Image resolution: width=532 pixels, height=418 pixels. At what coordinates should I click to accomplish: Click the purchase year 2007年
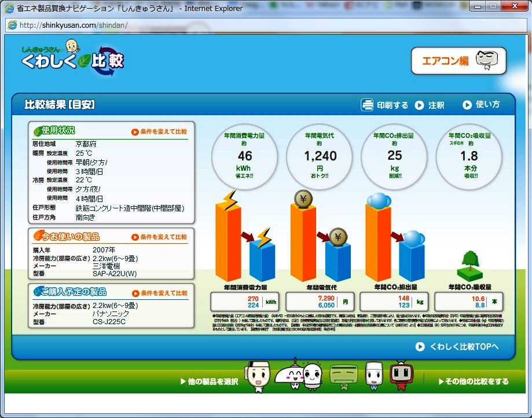[x=104, y=250]
